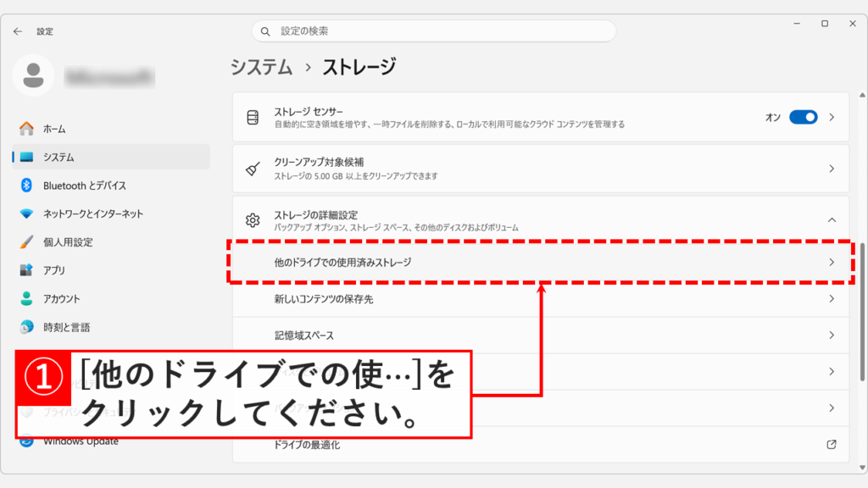This screenshot has height=488, width=868.
Task: Open 新しいコンテンツの保存先 row
Action: [541, 299]
